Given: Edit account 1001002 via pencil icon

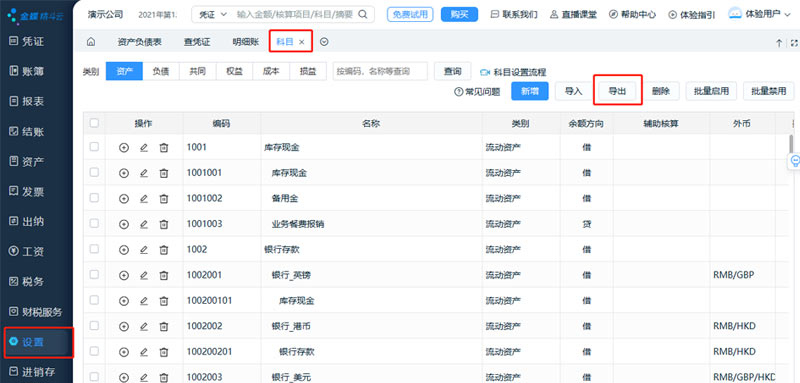Looking at the screenshot, I should coord(144,198).
